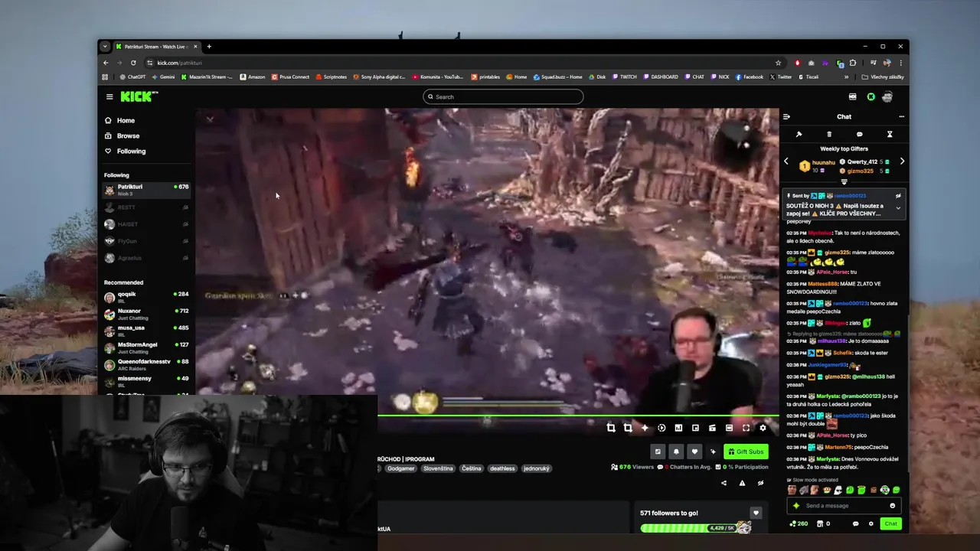Toggle follow heart button beside the bell

[694, 452]
